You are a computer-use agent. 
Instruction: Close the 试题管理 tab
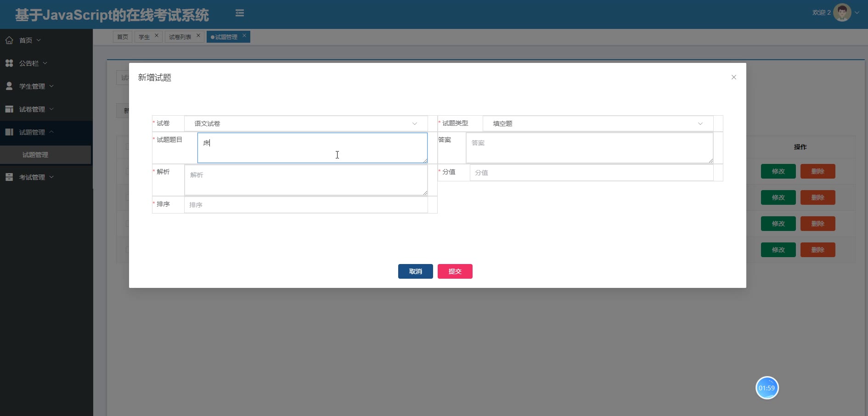point(244,35)
